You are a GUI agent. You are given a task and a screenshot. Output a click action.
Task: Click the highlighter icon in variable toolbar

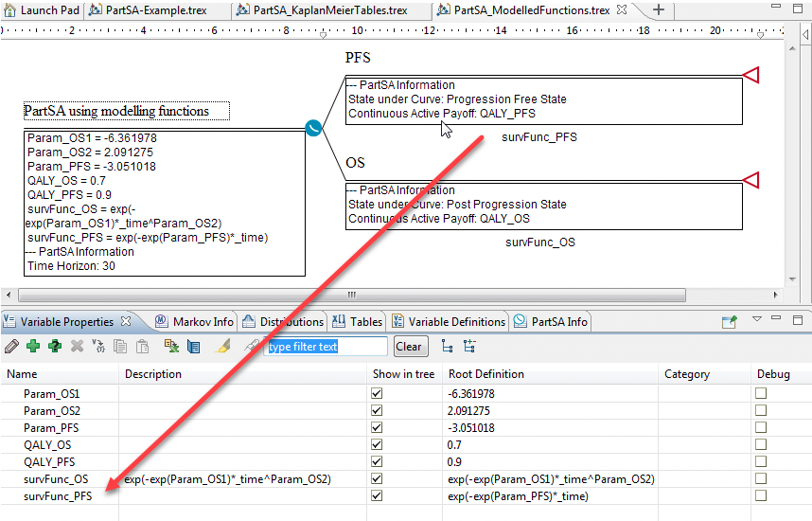[x=224, y=347]
